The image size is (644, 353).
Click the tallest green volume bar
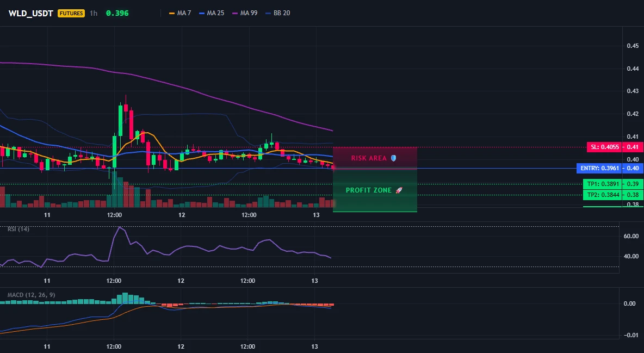tap(115, 189)
